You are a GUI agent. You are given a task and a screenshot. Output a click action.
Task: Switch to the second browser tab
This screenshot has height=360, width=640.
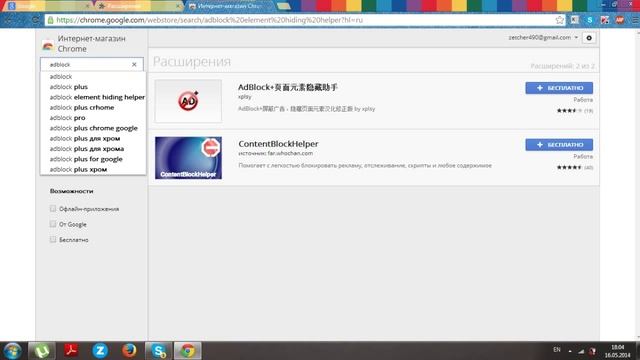point(139,6)
